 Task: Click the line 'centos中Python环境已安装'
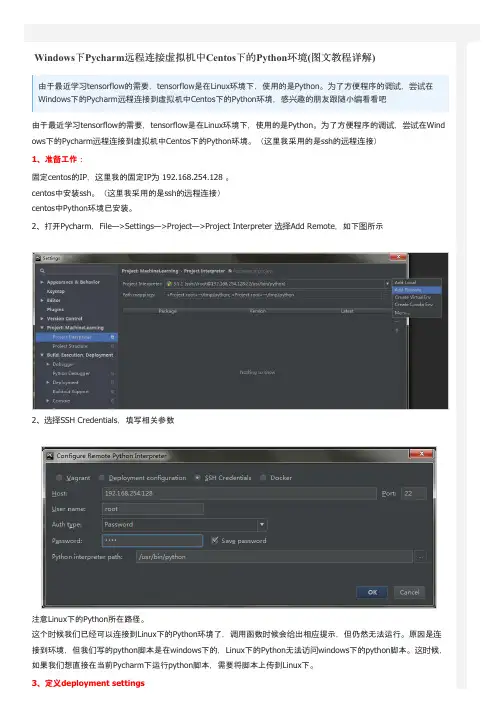(82, 208)
